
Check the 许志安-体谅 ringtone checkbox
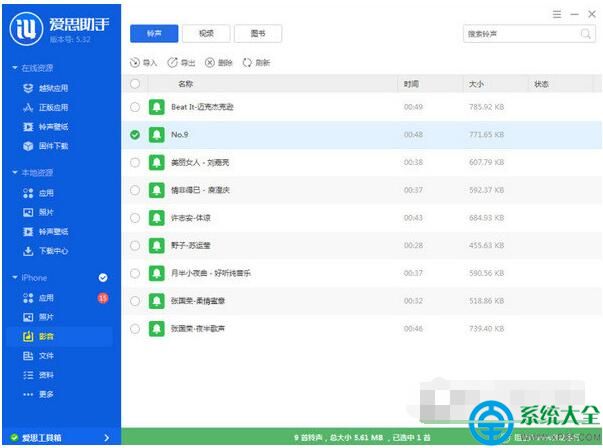pyautogui.click(x=135, y=218)
